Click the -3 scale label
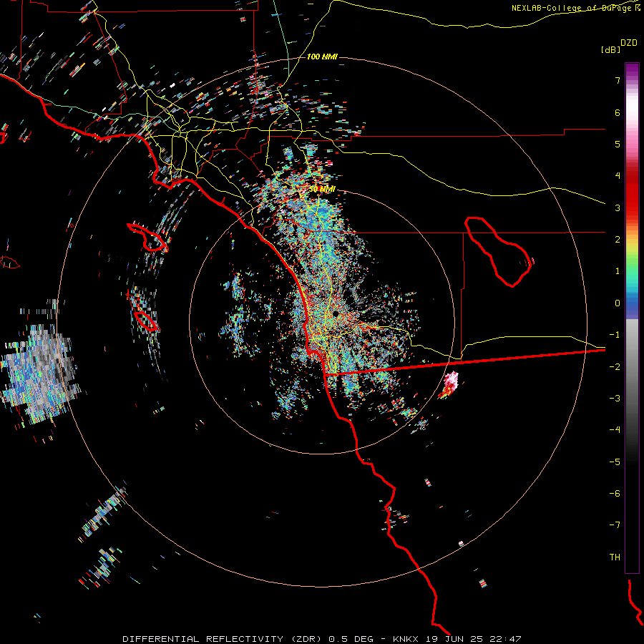Image resolution: width=644 pixels, height=644 pixels. pos(615,399)
